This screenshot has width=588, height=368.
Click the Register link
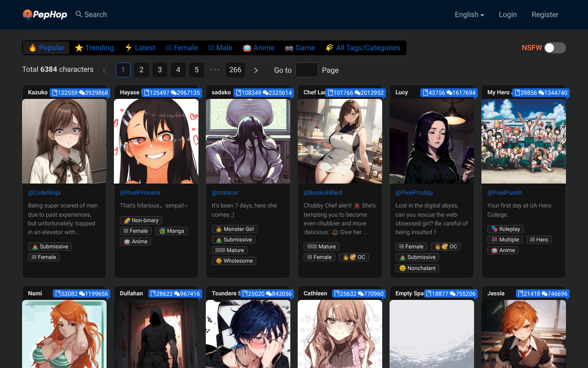(x=545, y=15)
